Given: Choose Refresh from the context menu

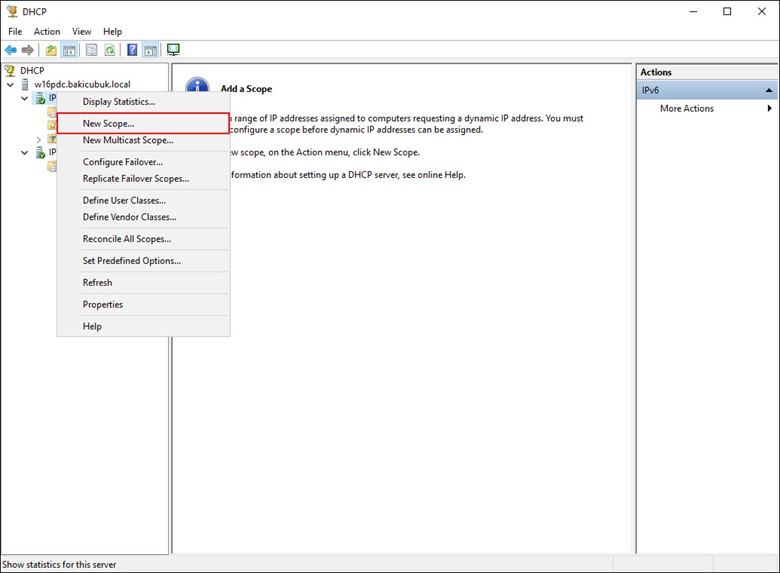Looking at the screenshot, I should coord(143,283).
